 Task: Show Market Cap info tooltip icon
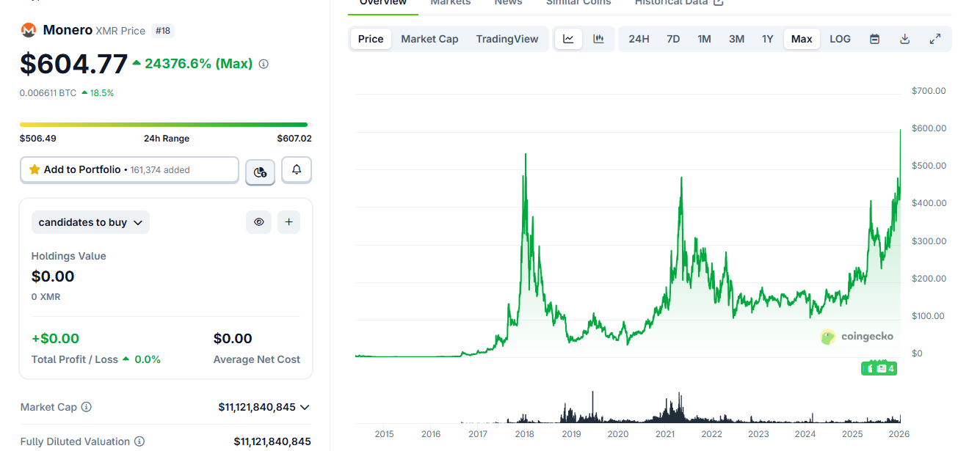click(87, 407)
